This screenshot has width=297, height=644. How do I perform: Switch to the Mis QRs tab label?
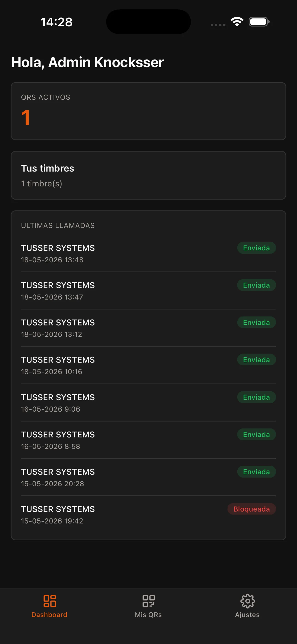pos(148,615)
